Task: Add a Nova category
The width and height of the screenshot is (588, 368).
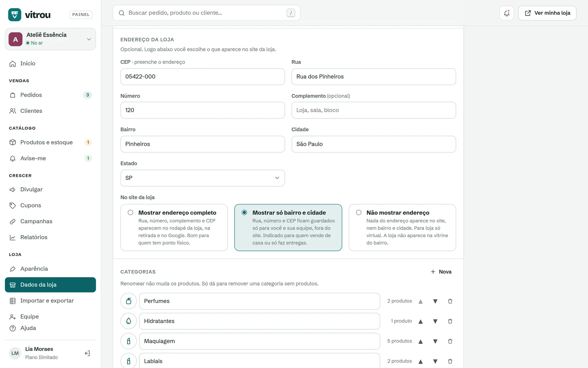Action: (x=441, y=272)
